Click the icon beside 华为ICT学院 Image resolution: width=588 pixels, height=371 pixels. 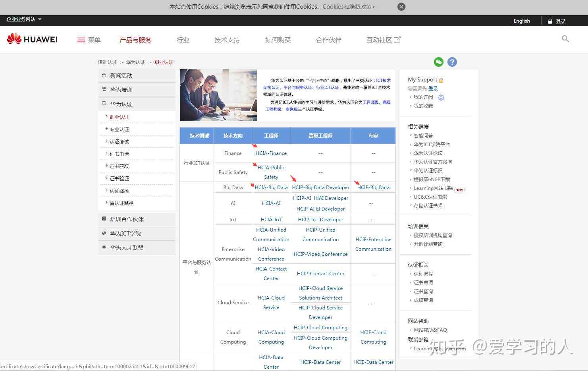104,233
